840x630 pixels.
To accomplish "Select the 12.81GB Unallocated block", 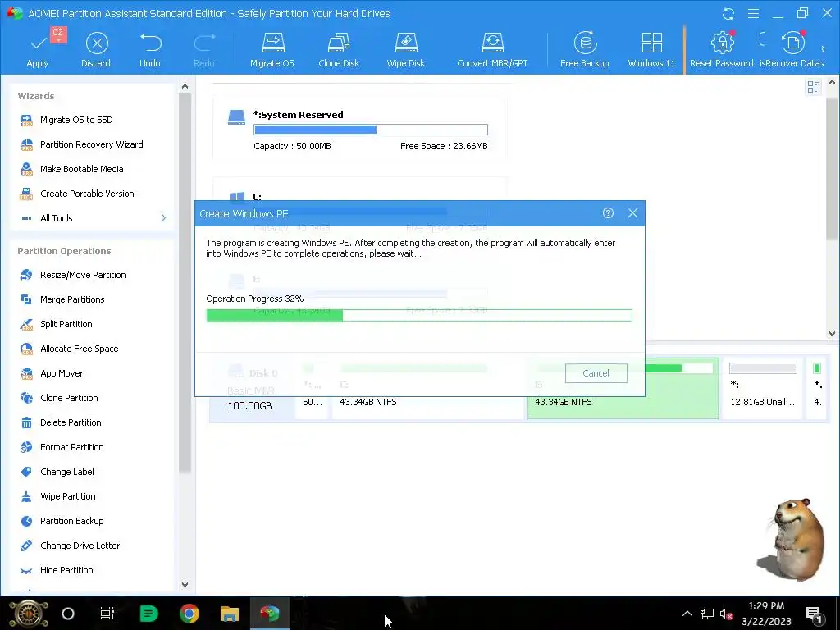I will (762, 388).
